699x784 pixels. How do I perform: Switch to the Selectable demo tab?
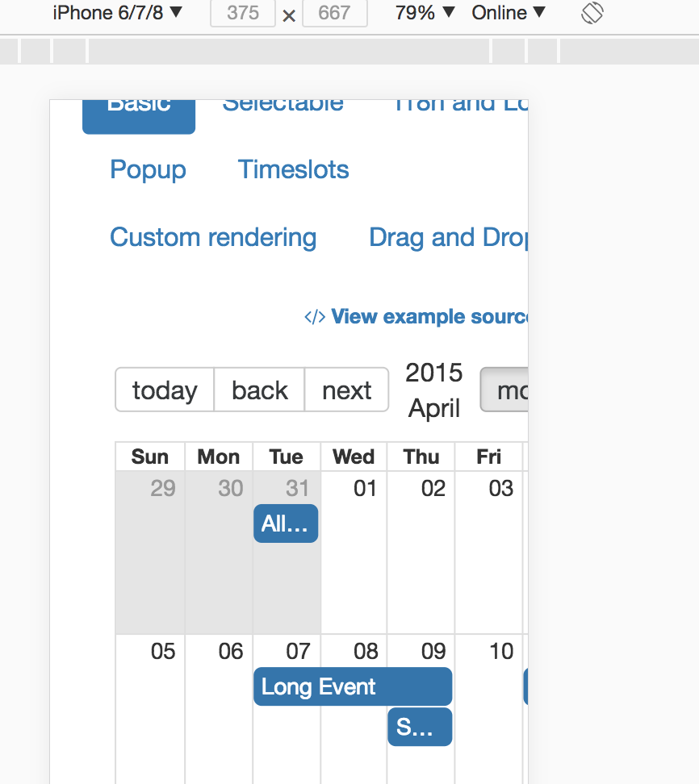point(283,102)
